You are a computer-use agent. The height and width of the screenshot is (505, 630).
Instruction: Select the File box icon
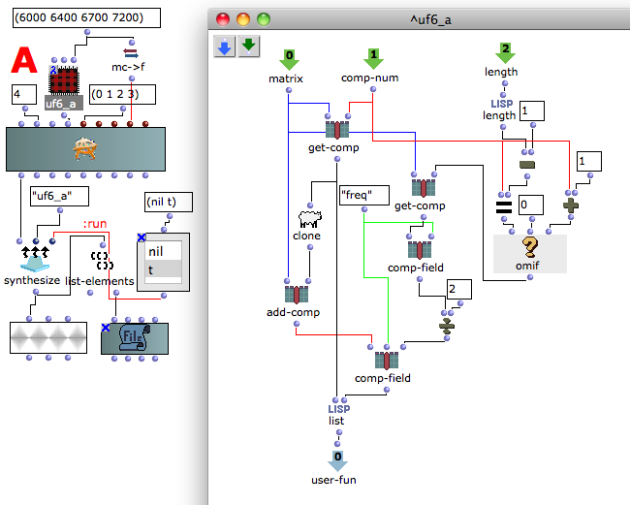click(135, 339)
